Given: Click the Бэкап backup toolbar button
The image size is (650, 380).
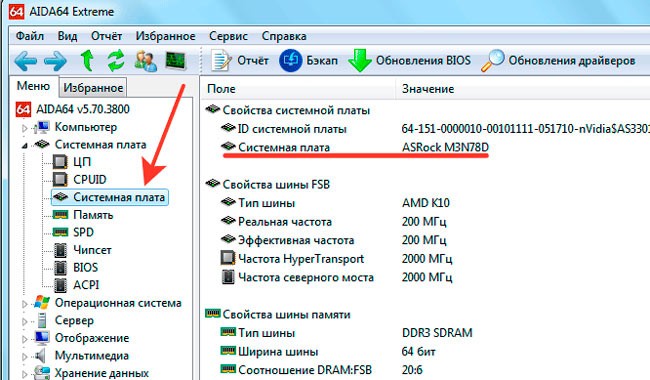Looking at the screenshot, I should point(308,61).
